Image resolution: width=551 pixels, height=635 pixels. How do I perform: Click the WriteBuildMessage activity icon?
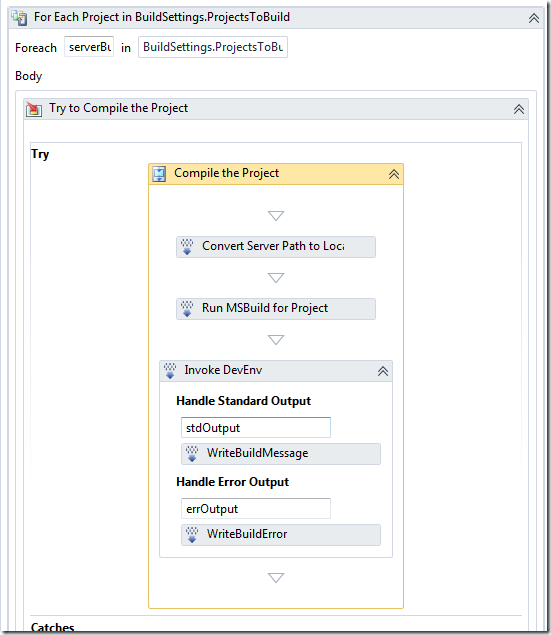[x=192, y=454]
